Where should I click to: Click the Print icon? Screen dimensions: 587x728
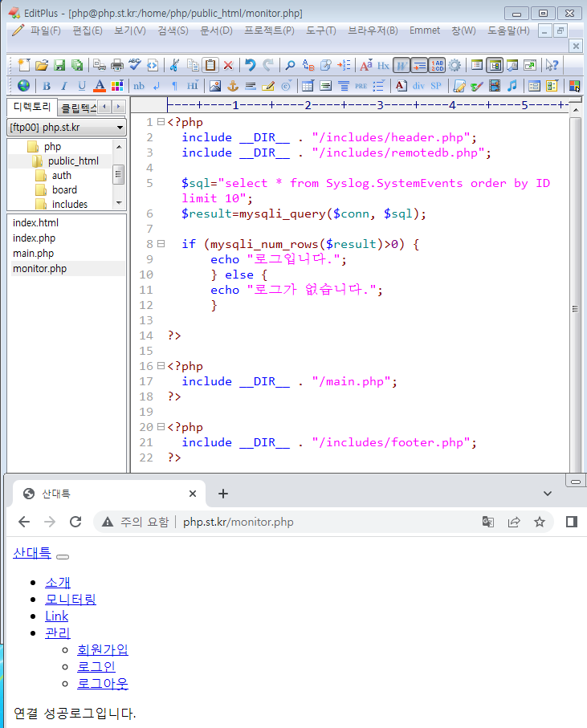(x=117, y=65)
